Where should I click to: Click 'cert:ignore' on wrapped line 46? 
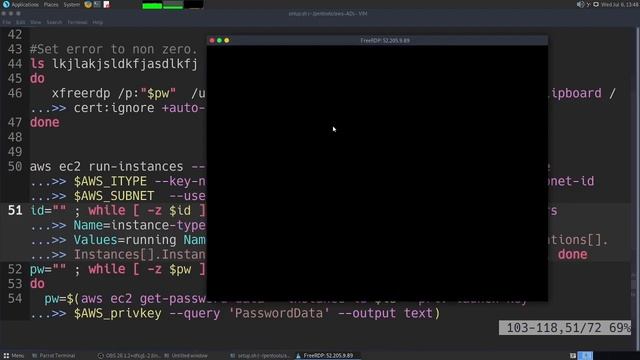(x=114, y=108)
